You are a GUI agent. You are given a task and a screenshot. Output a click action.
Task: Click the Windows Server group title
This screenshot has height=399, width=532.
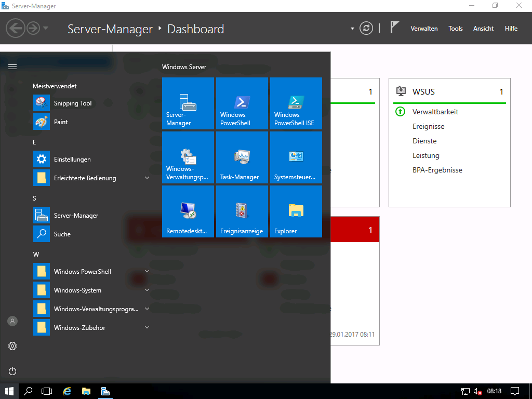[184, 67]
